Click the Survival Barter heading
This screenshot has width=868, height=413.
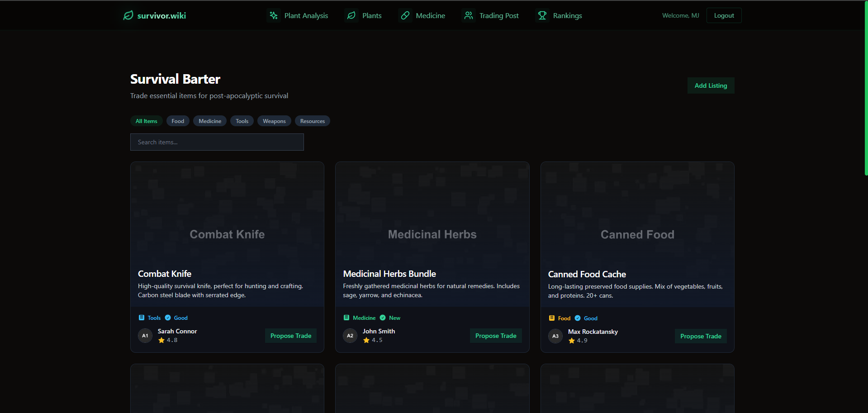175,79
